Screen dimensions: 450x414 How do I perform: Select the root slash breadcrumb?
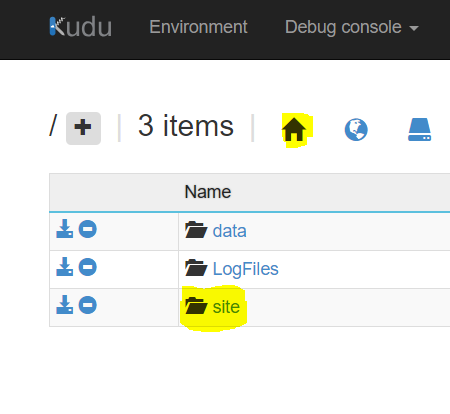click(x=53, y=125)
